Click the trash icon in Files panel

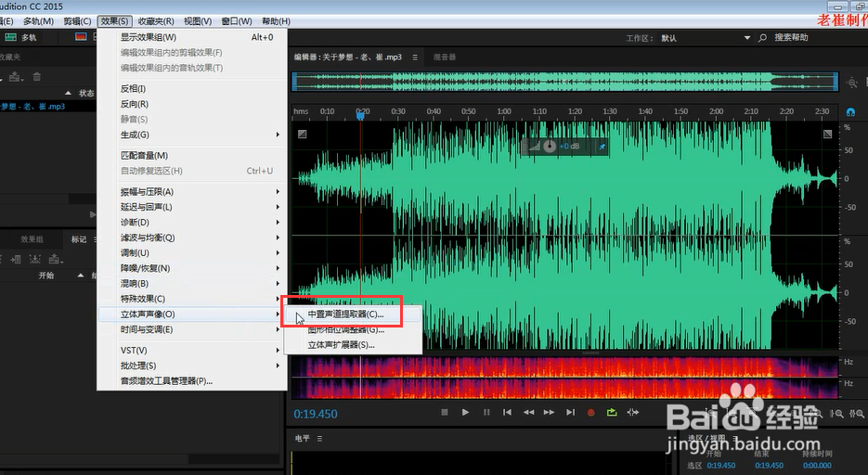pyautogui.click(x=37, y=76)
